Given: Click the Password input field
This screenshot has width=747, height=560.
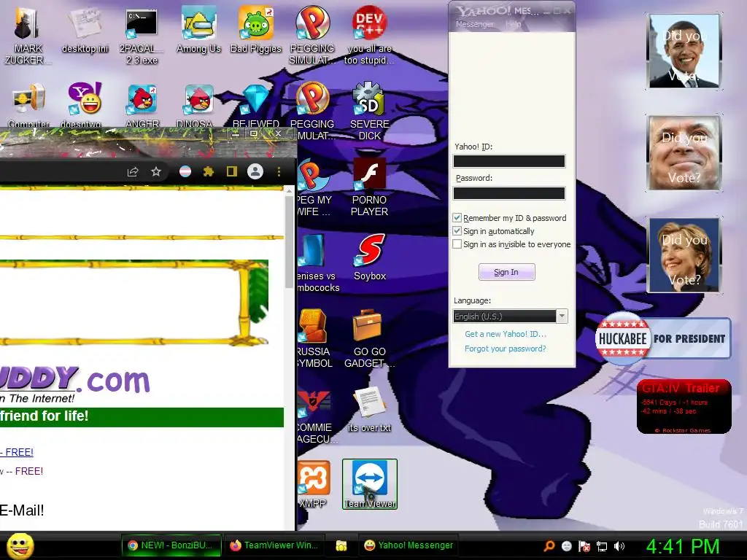Looking at the screenshot, I should (508, 192).
